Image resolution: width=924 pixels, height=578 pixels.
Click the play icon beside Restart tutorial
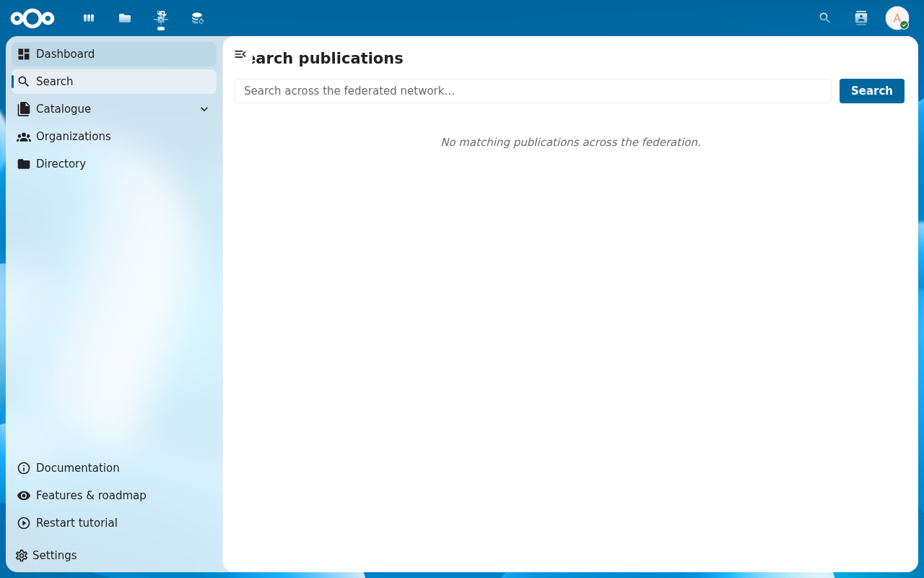24,523
